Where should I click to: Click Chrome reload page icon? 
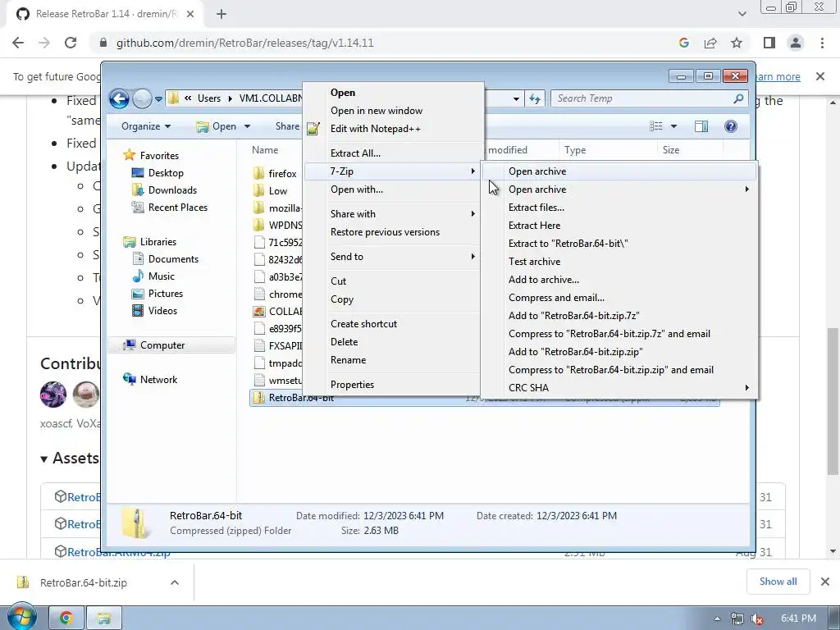click(71, 43)
